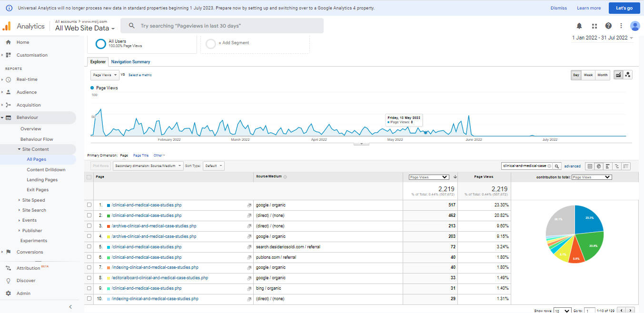Viewport: 644px width, 313px height.
Task: Switch to the motion chart view icon
Action: pos(628,75)
